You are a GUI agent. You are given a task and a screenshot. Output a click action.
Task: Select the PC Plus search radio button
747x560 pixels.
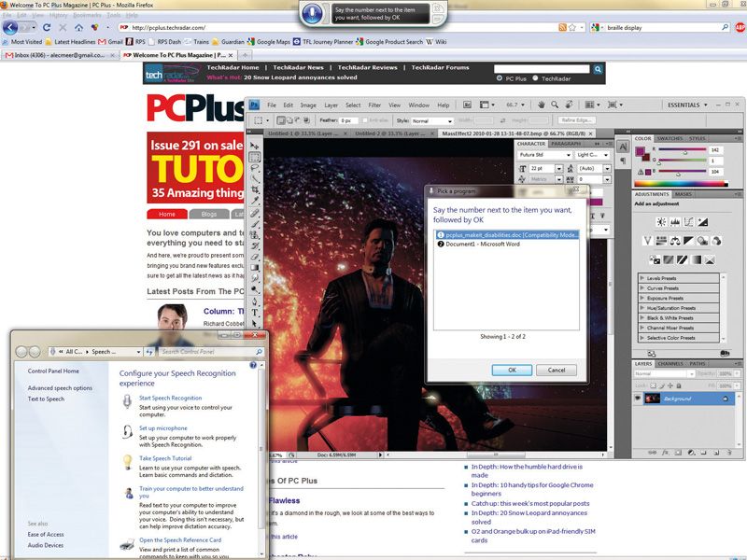pyautogui.click(x=500, y=78)
